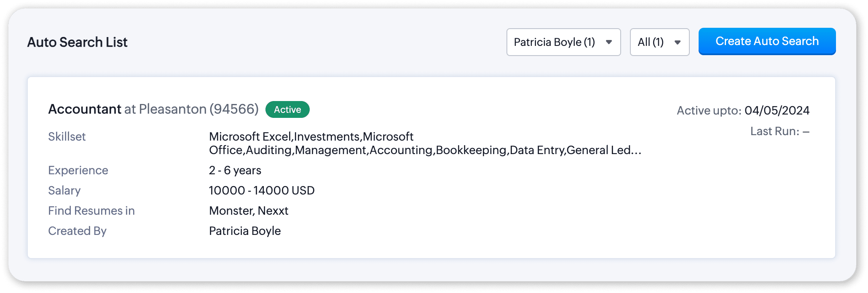Expand the All (1) filter dropdown
Screen dimensions: 868x293
659,42
